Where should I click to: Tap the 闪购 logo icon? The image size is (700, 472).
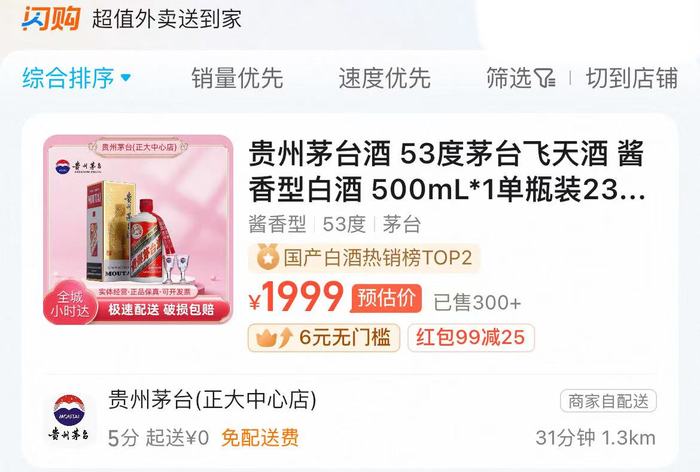pyautogui.click(x=51, y=18)
